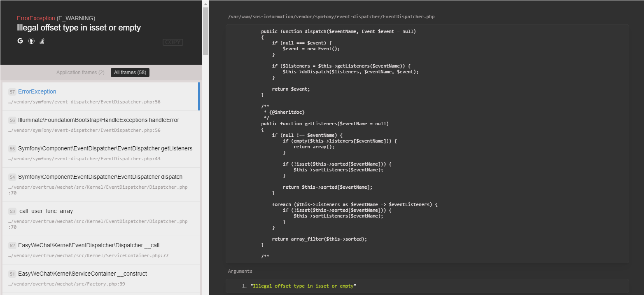Look up the error on Stack Overflow
This screenshot has height=295, width=644.
42,41
